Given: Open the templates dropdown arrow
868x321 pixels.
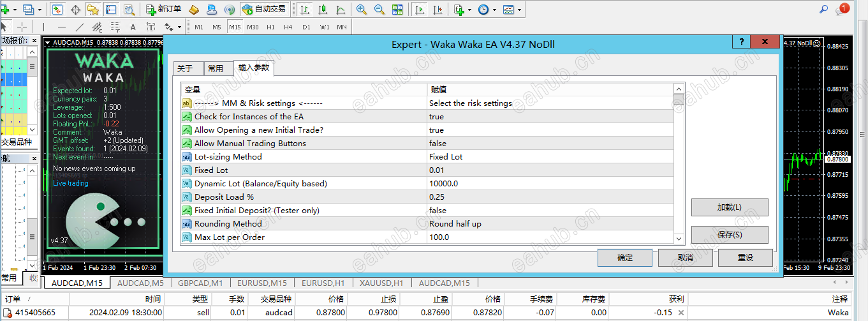Looking at the screenshot, I should [x=519, y=10].
